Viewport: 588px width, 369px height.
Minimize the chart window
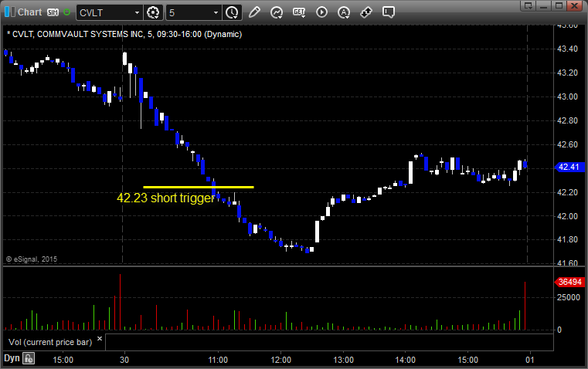click(544, 5)
